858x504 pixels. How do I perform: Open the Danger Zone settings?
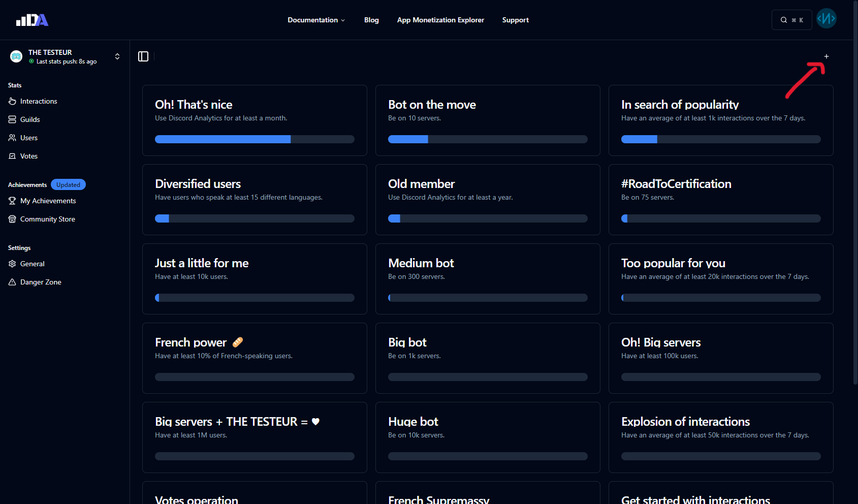click(41, 282)
